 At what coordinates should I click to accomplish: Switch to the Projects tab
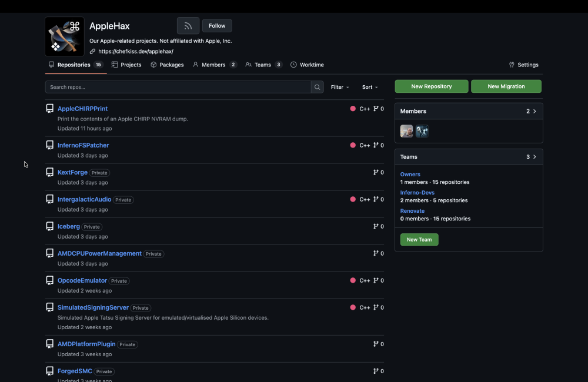pyautogui.click(x=126, y=65)
